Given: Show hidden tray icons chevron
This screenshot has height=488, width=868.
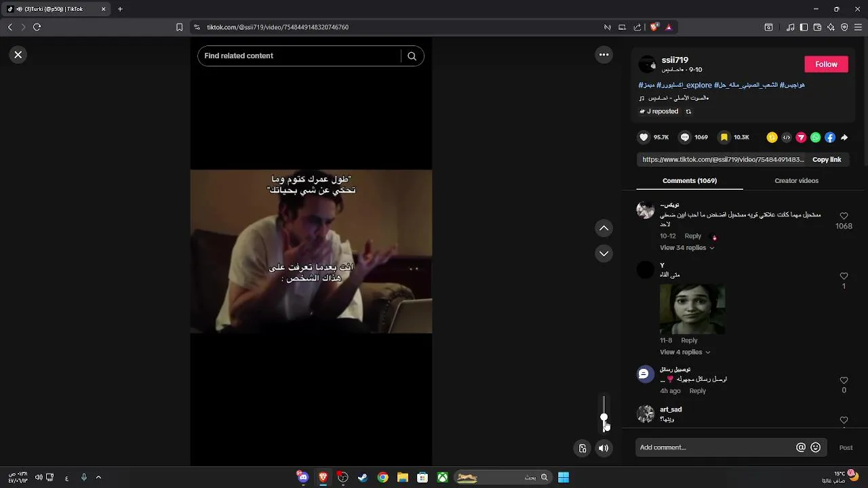Looking at the screenshot, I should (x=98, y=477).
